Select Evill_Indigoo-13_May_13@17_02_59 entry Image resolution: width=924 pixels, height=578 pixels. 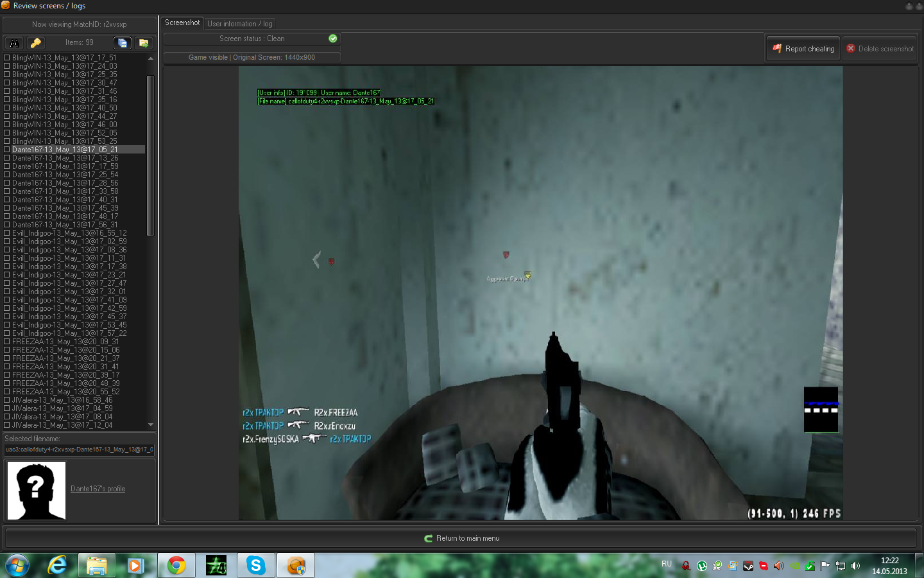pyautogui.click(x=69, y=241)
